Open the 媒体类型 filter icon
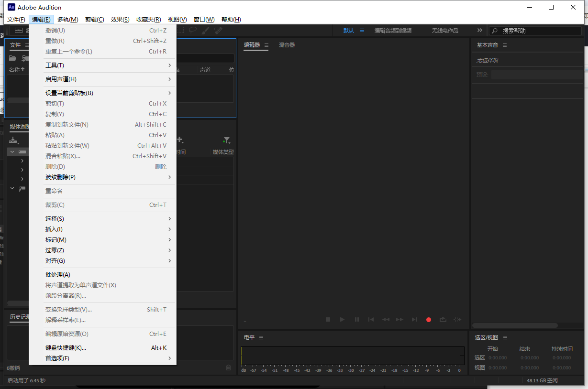 click(226, 140)
